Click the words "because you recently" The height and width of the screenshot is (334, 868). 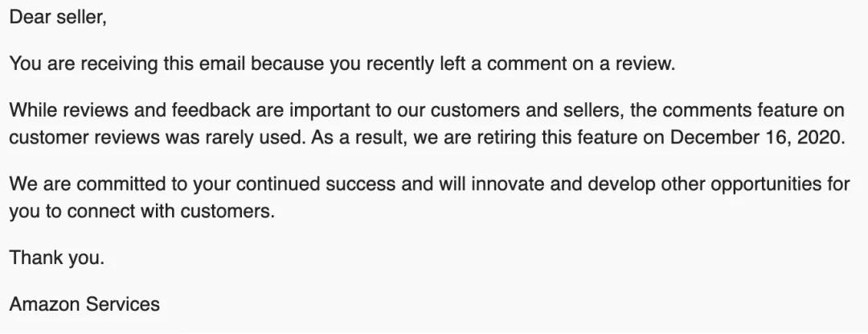pos(342,64)
